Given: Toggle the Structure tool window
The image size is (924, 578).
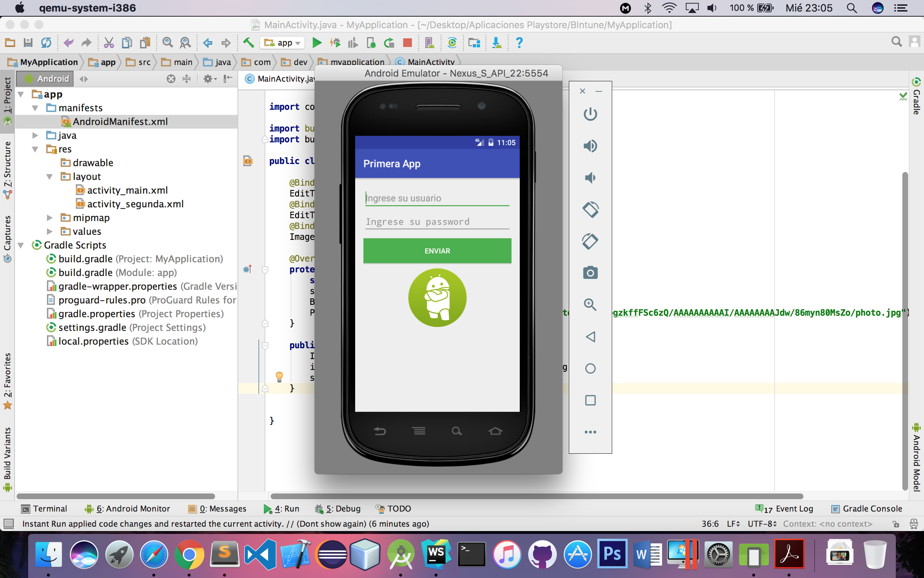Looking at the screenshot, I should coord(7,170).
